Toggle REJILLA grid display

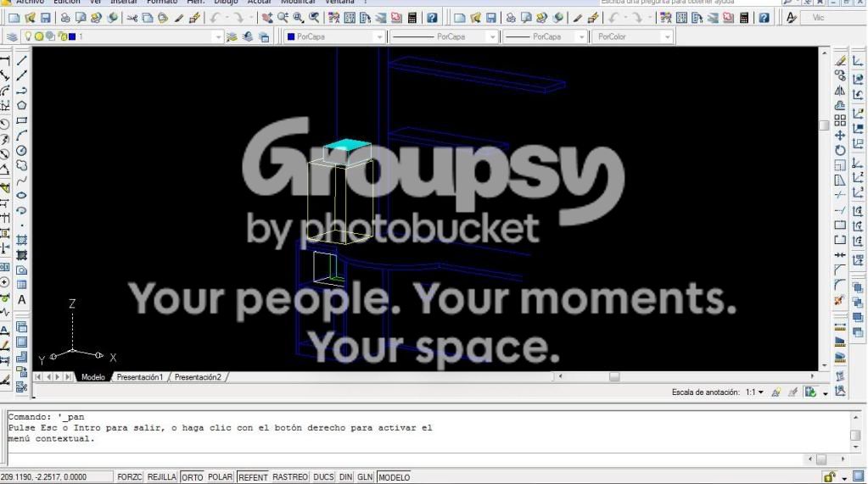click(x=162, y=477)
